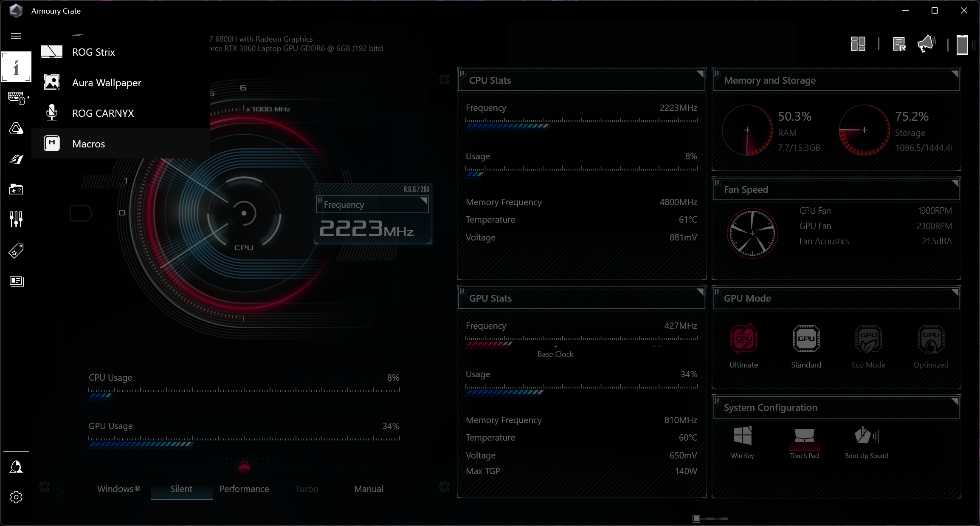The image size is (980, 526).
Task: Select Windows operating mode
Action: 119,489
